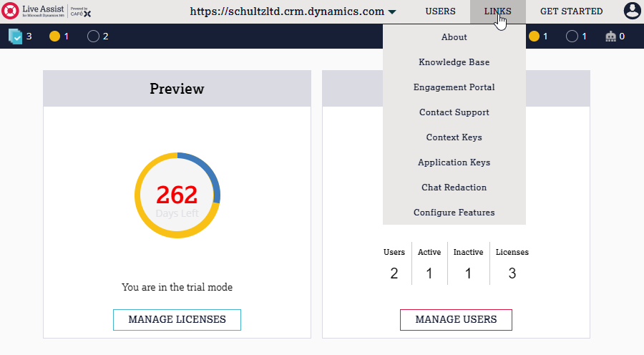The width and height of the screenshot is (644, 355).
Task: Click the right empty status circle
Action: (x=572, y=37)
